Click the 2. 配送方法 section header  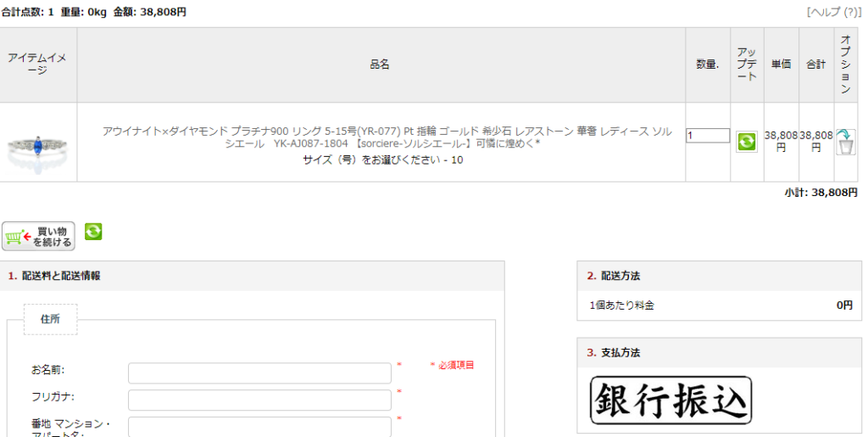coord(614,276)
